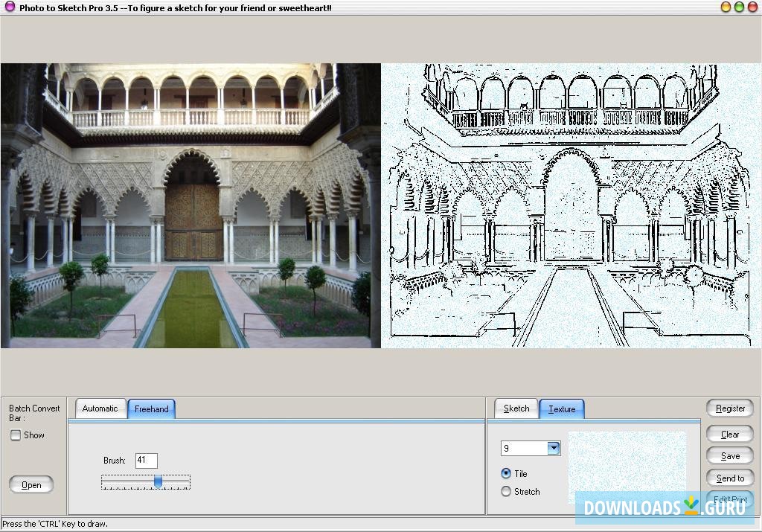The image size is (762, 532).
Task: Select the Tile radio option
Action: (507, 473)
